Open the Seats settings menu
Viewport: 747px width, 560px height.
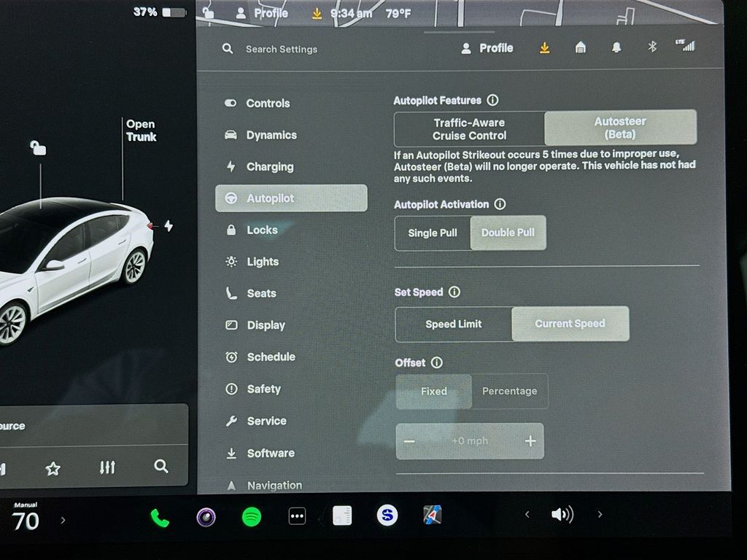(x=292, y=293)
